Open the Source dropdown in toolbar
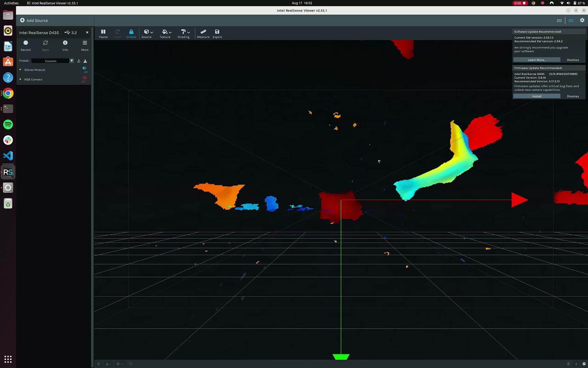Image resolution: width=588 pixels, height=368 pixels. point(147,33)
